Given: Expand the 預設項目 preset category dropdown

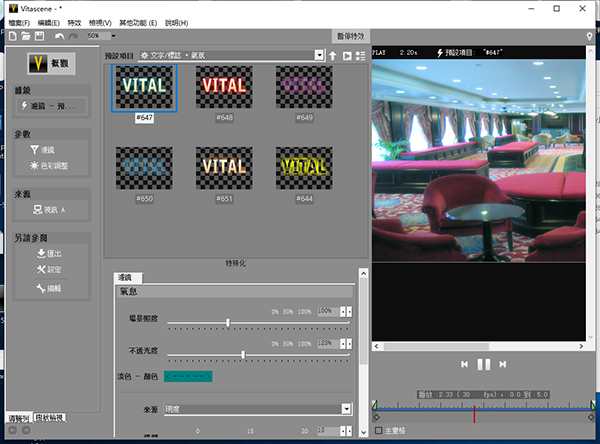Looking at the screenshot, I should coord(319,55).
